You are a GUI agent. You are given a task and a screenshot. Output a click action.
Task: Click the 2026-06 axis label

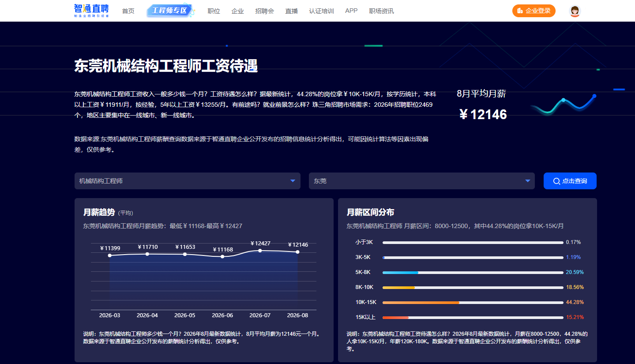222,315
